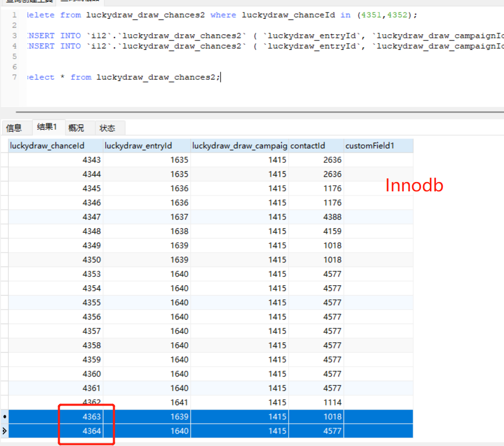Click the luckydraw_draw_campaig column header
The width and height of the screenshot is (504, 446).
[x=240, y=146]
